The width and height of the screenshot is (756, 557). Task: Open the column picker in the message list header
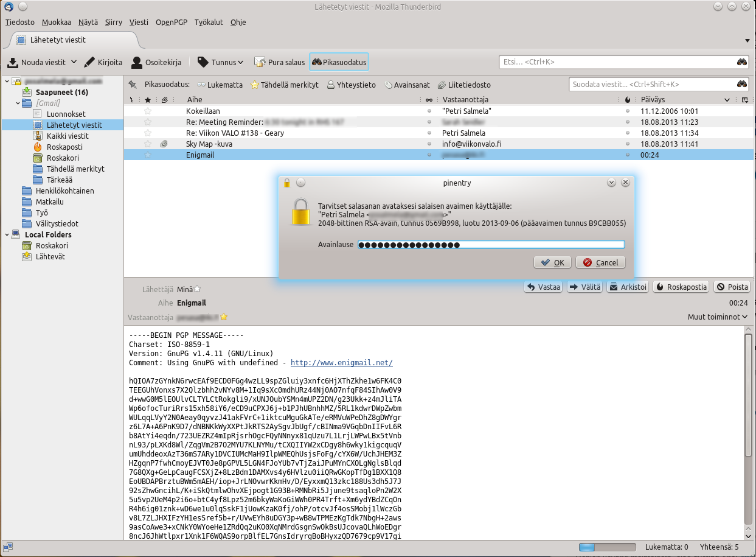[x=745, y=99]
